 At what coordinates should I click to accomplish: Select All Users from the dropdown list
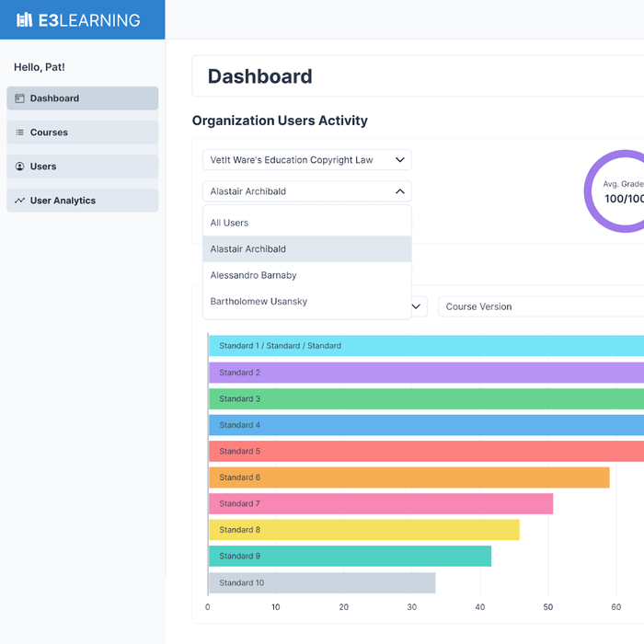[x=306, y=223]
